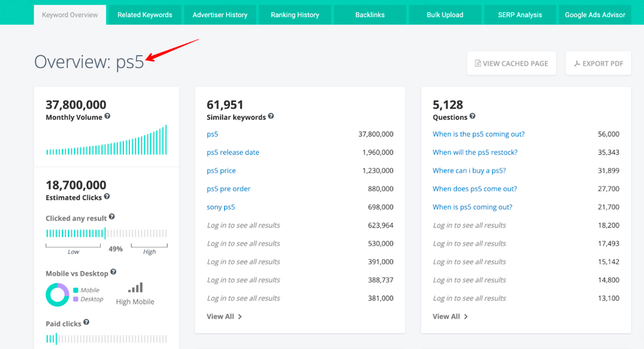Click the 61,951 similar keywords count
The height and width of the screenshot is (349, 644).
[225, 105]
